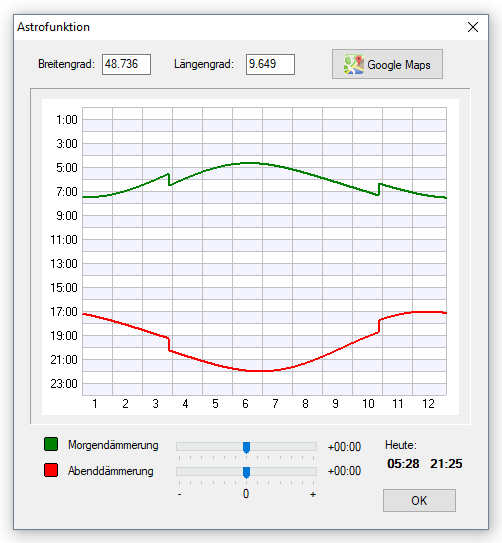Click the Morgendämmerung slider thumb
Screen dimensions: 502x543
246,447
